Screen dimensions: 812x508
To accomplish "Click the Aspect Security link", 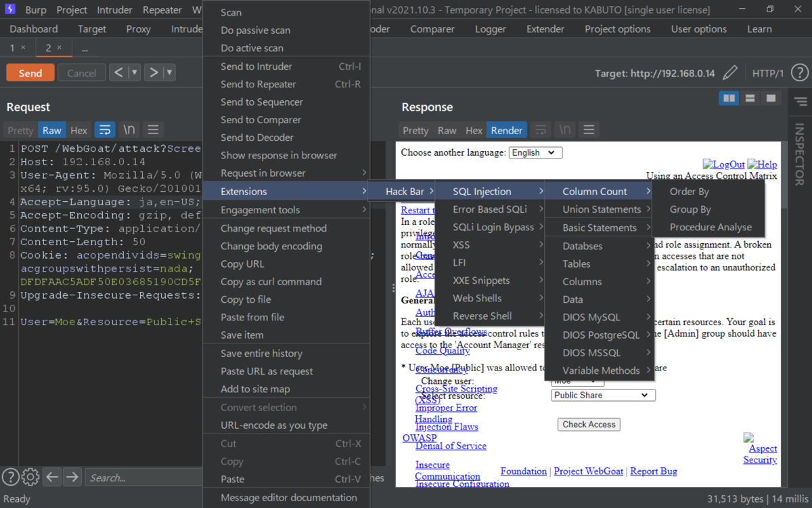I will coord(761,449).
